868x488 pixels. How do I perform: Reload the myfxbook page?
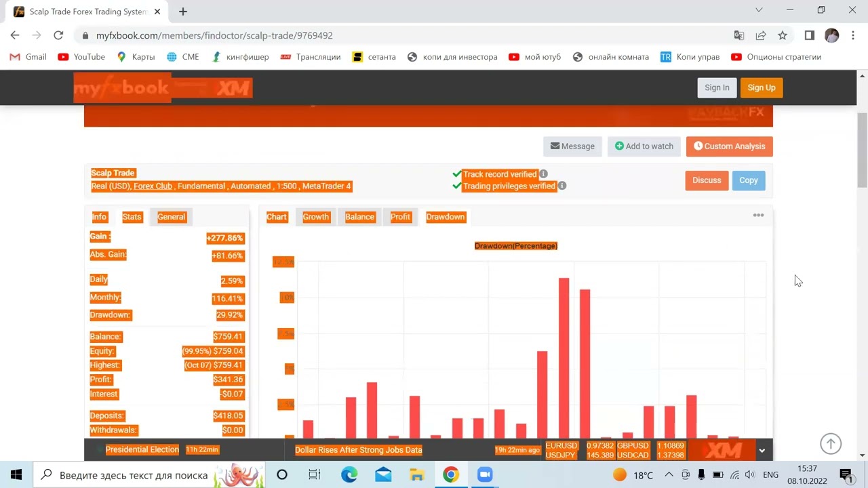click(x=58, y=35)
